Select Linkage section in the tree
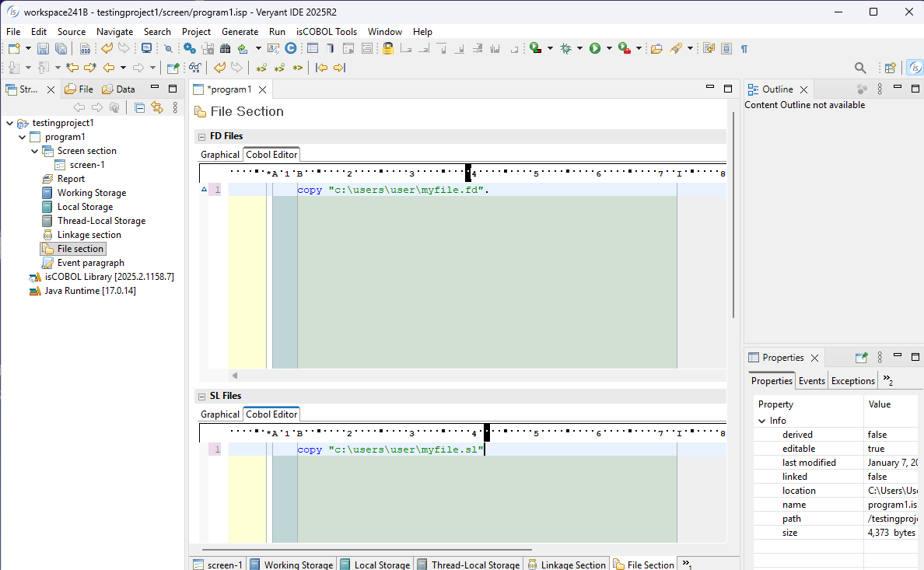The width and height of the screenshot is (924, 570). point(89,235)
